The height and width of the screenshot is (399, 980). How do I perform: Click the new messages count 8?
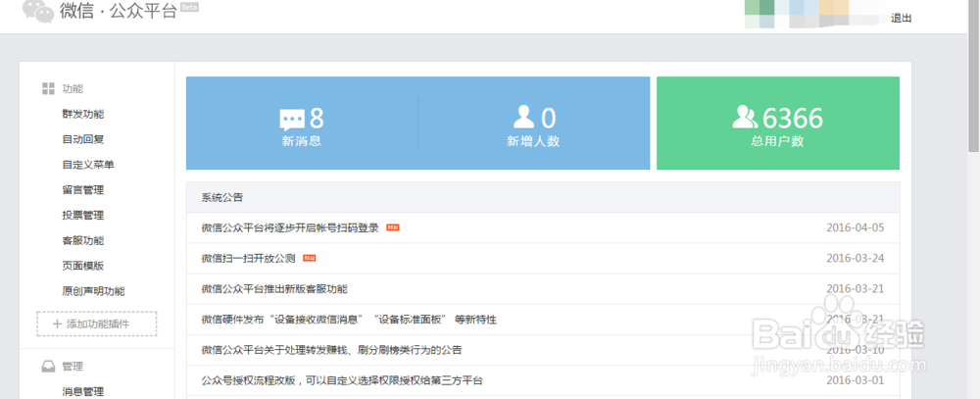coord(317,119)
